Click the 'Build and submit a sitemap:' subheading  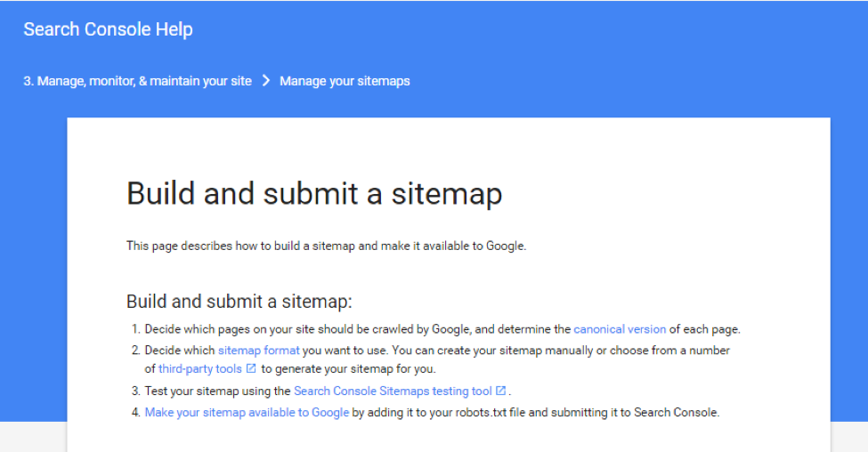coord(239,302)
